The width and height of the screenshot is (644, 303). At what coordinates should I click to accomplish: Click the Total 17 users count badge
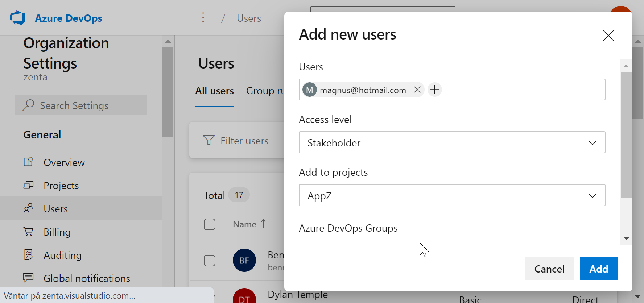click(x=239, y=195)
